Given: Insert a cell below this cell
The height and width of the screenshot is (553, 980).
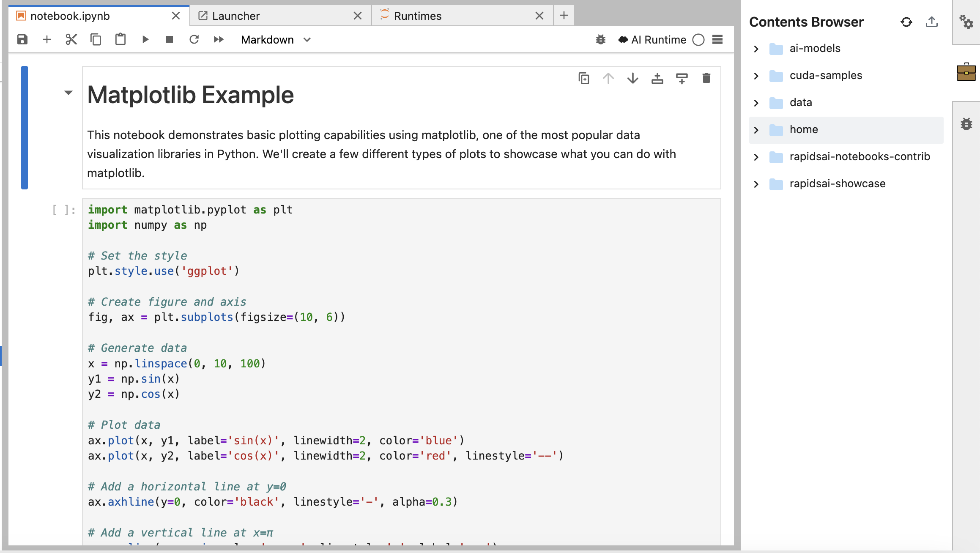Looking at the screenshot, I should (682, 79).
